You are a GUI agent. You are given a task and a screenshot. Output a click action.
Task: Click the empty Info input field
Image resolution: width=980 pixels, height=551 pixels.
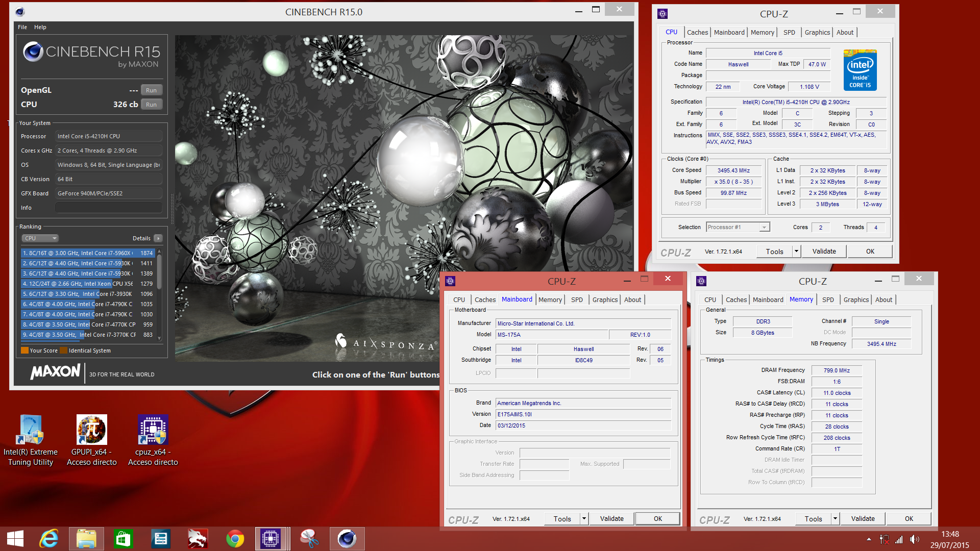click(108, 208)
